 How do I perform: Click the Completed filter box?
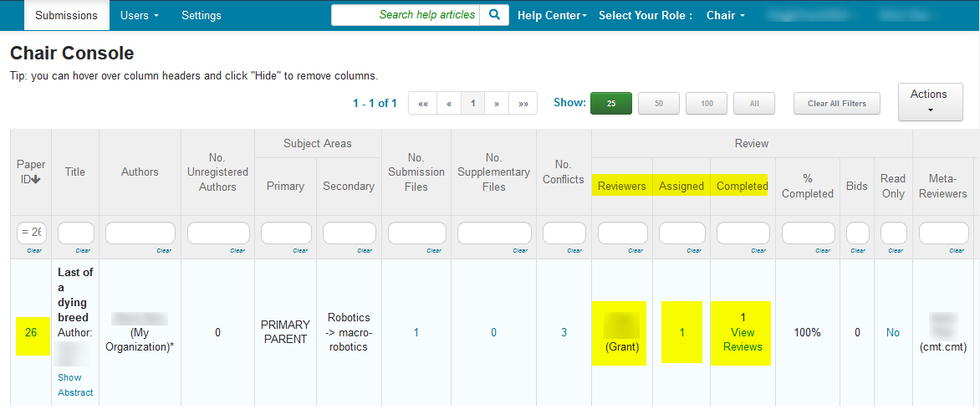[x=743, y=233]
